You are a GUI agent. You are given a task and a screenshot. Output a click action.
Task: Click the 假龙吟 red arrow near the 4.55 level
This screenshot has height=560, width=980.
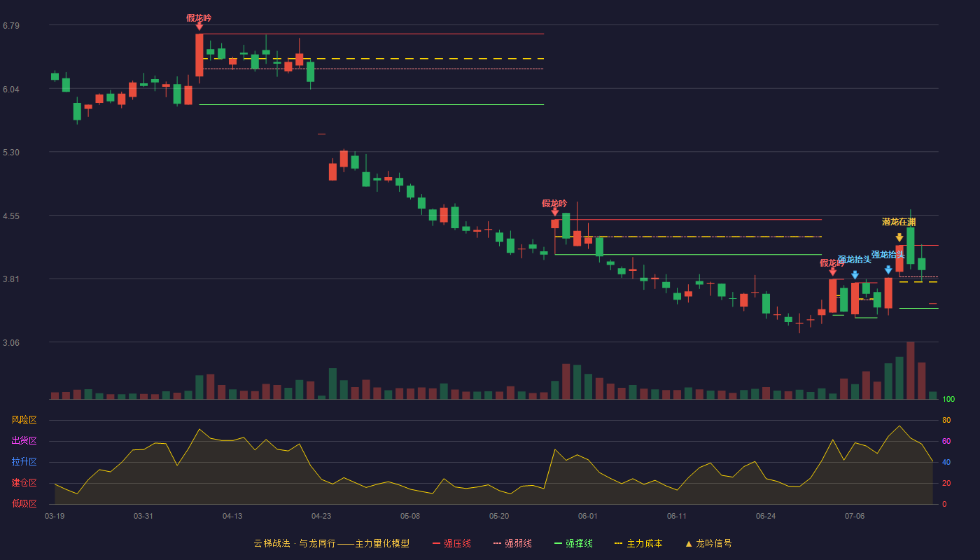click(x=555, y=212)
